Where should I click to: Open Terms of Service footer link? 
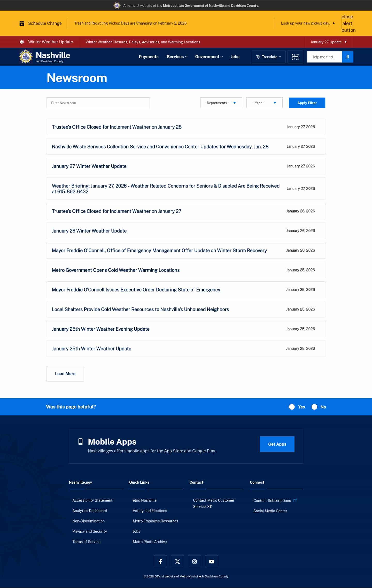pos(87,542)
